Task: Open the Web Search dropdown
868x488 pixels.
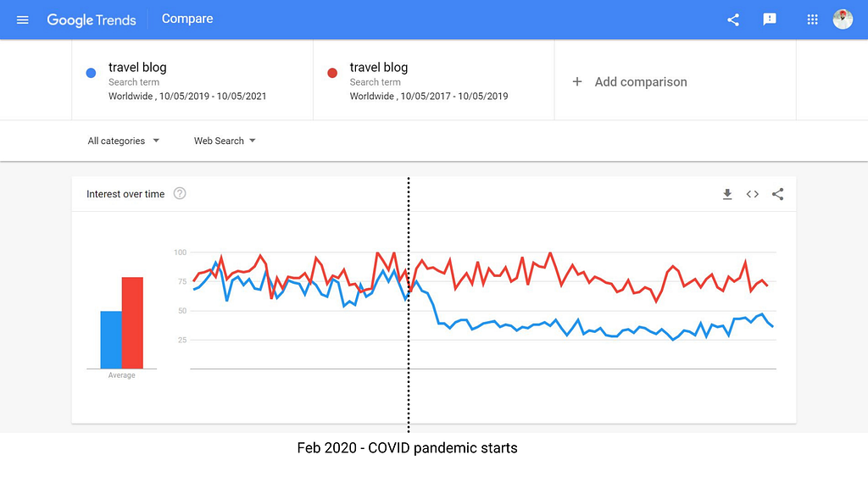Action: click(225, 141)
